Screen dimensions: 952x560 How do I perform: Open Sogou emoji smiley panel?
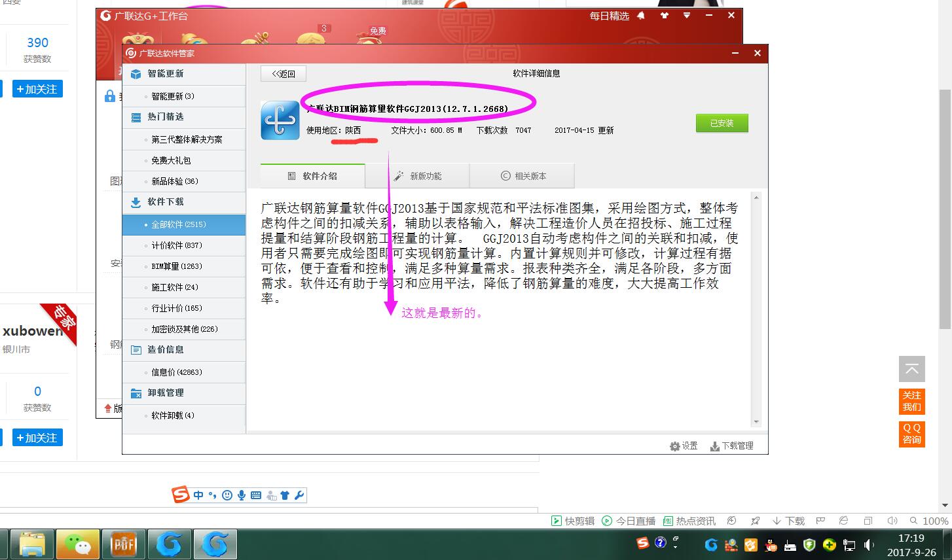click(227, 495)
